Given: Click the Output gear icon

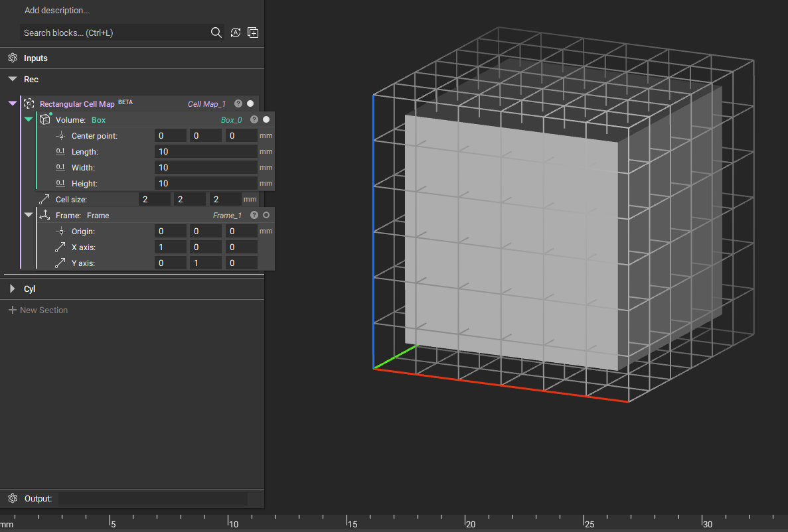Looking at the screenshot, I should (13, 498).
